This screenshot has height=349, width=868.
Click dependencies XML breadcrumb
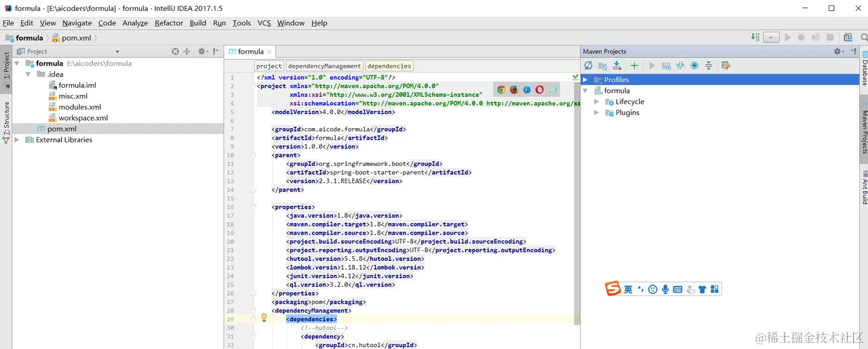[389, 66]
